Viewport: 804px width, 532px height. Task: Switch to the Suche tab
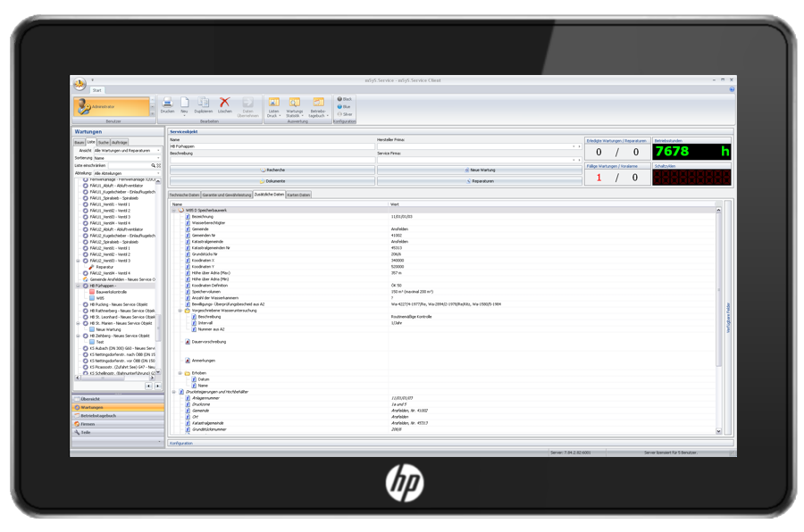tap(104, 142)
